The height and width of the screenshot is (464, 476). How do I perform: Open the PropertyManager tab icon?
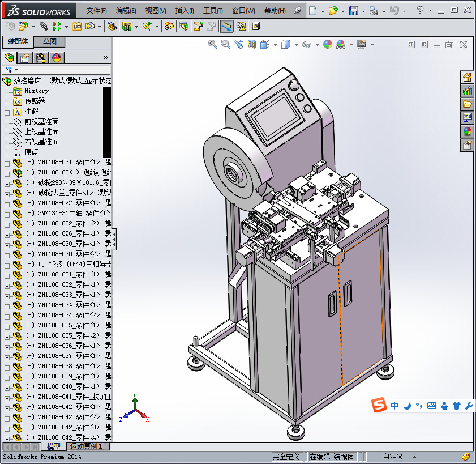(x=24, y=57)
